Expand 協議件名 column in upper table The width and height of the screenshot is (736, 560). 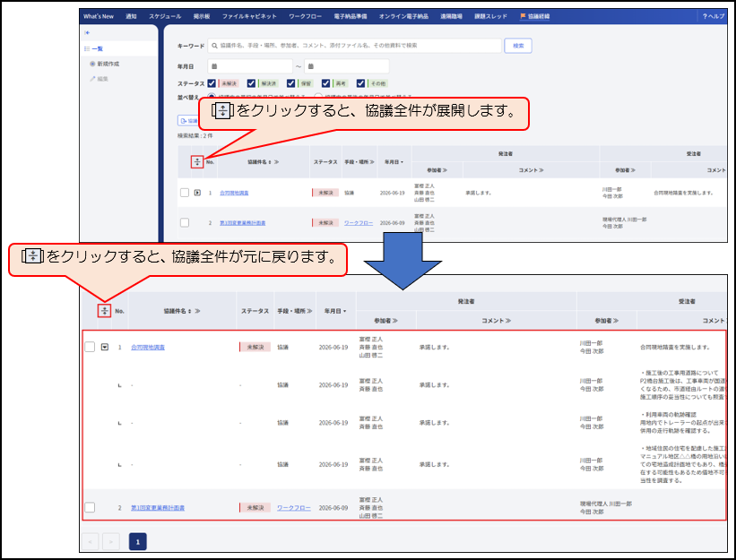276,162
